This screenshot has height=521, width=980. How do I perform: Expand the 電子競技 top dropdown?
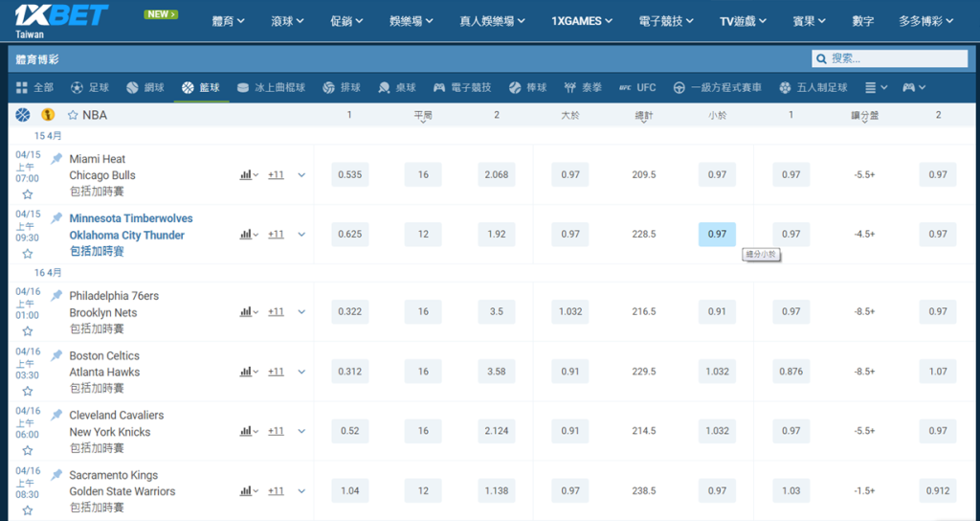click(x=666, y=21)
